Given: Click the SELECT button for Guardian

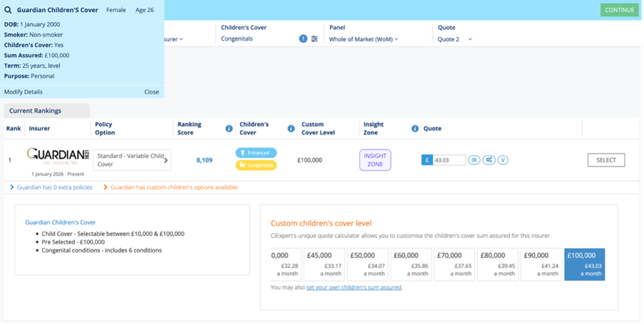Looking at the screenshot, I should pyautogui.click(x=606, y=160).
